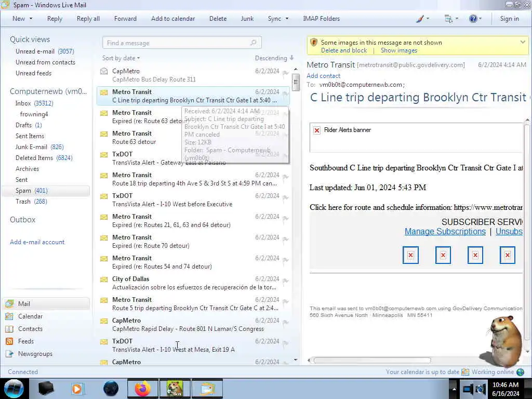The image size is (532, 399).
Task: Open the Help question mark icon
Action: [x=473, y=19]
